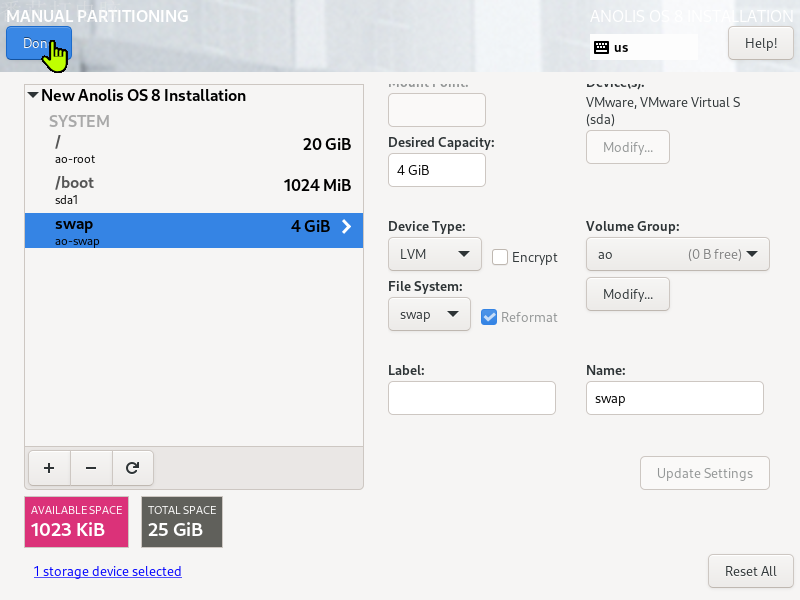The height and width of the screenshot is (600, 800).
Task: Select the /boot sda1 partition row
Action: pyautogui.click(x=194, y=190)
